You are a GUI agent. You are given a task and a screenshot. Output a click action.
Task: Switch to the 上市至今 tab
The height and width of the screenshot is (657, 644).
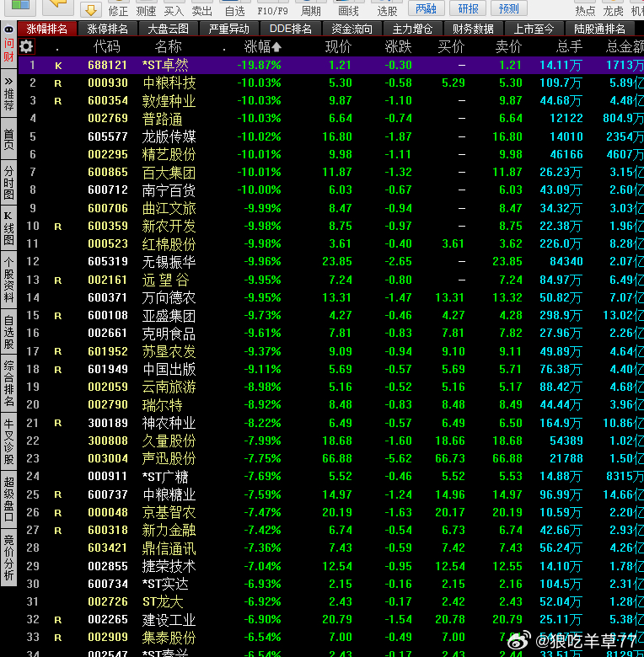click(534, 29)
